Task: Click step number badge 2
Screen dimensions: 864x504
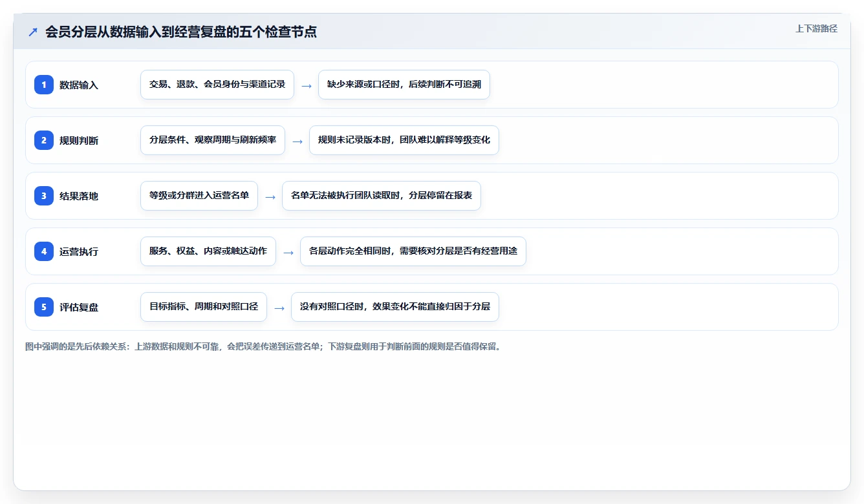Action: 44,140
